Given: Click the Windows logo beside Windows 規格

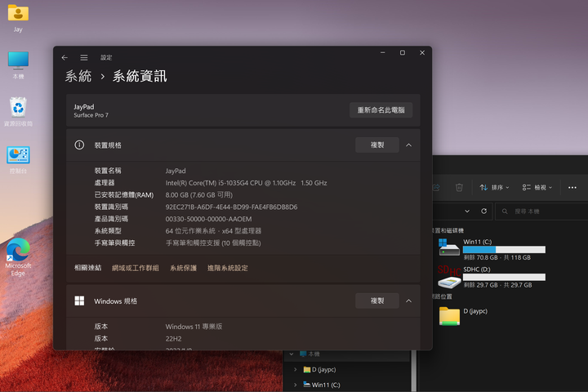Looking at the screenshot, I should coord(79,301).
